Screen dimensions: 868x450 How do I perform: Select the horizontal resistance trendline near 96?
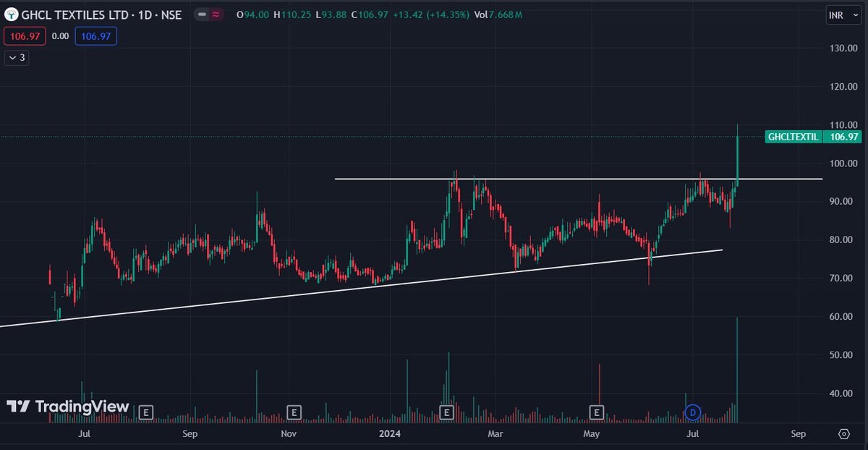point(579,179)
